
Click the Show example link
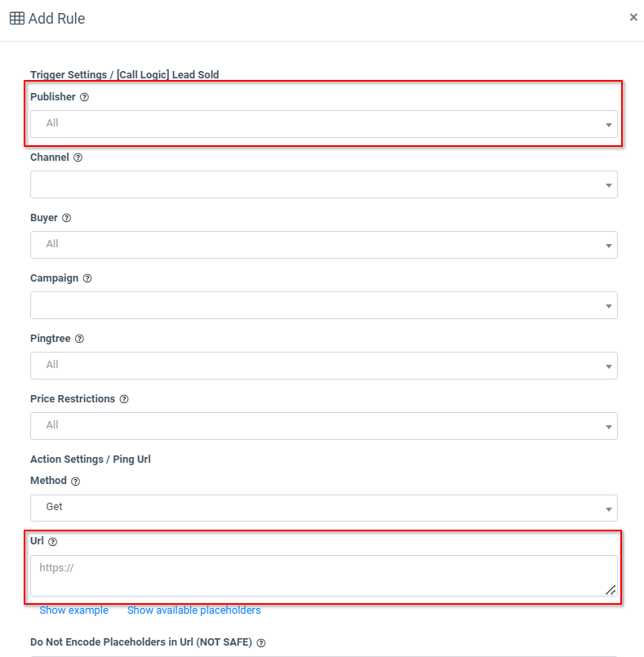[73, 610]
